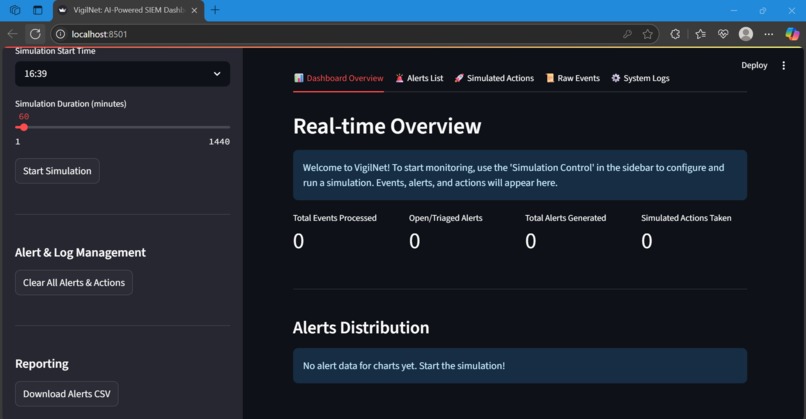Click Clear All Alerts & Actions
Viewport: 806px width, 419px height.
pyautogui.click(x=74, y=283)
